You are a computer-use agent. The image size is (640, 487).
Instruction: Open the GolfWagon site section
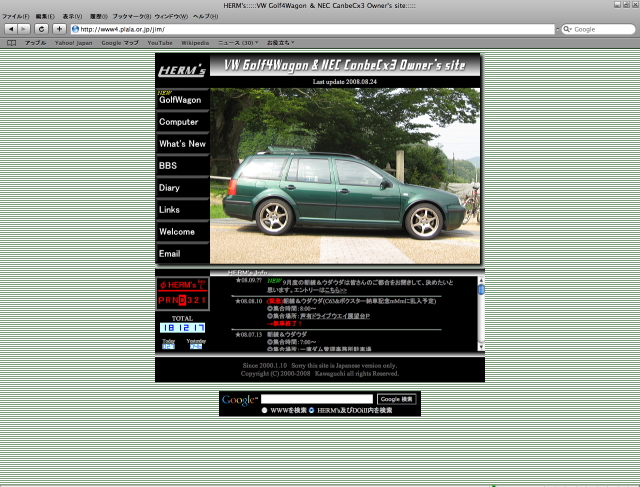(x=182, y=99)
